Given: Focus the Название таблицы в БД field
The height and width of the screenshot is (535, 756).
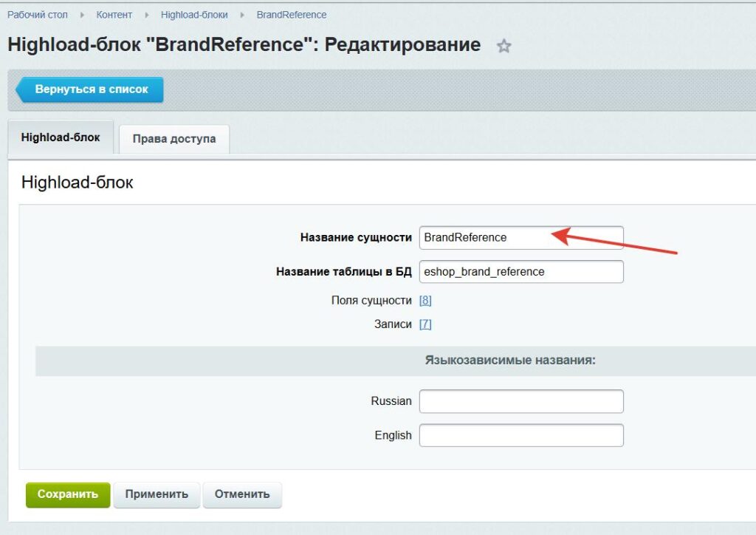Looking at the screenshot, I should (x=521, y=272).
